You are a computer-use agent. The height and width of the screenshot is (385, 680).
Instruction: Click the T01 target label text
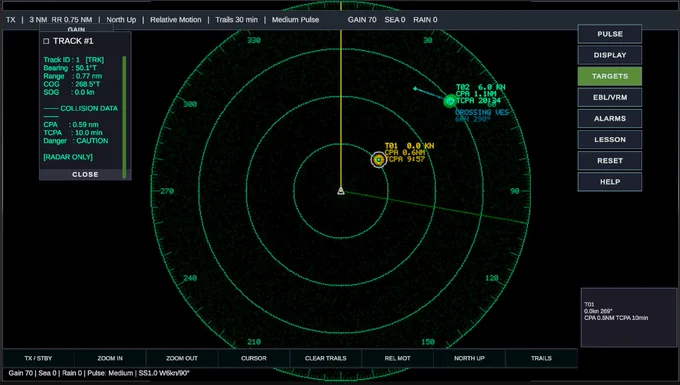(x=409, y=153)
